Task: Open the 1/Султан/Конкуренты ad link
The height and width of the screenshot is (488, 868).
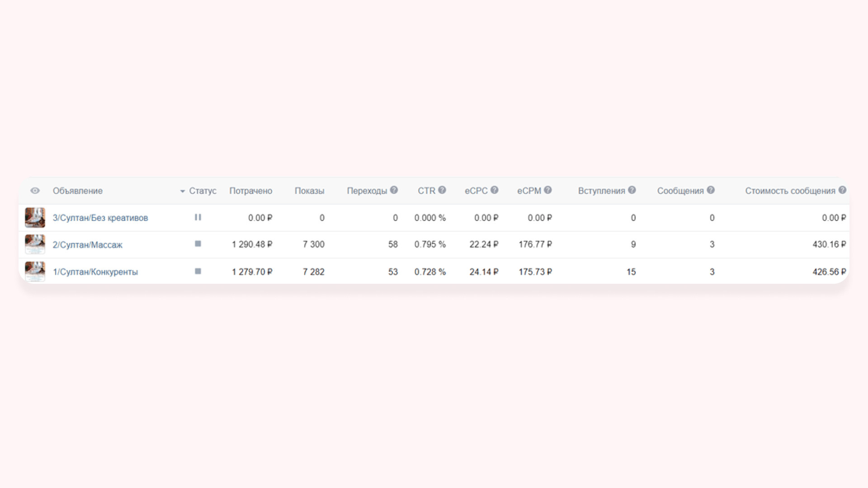Action: [x=95, y=272]
